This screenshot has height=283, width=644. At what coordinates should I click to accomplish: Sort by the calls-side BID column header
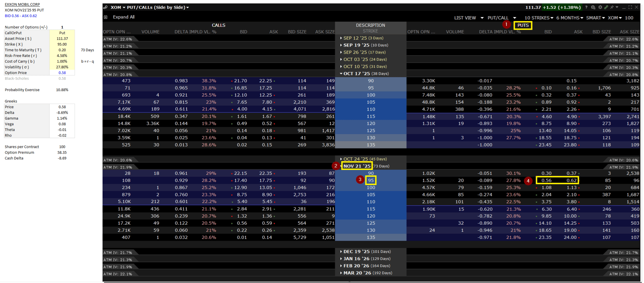pos(244,32)
